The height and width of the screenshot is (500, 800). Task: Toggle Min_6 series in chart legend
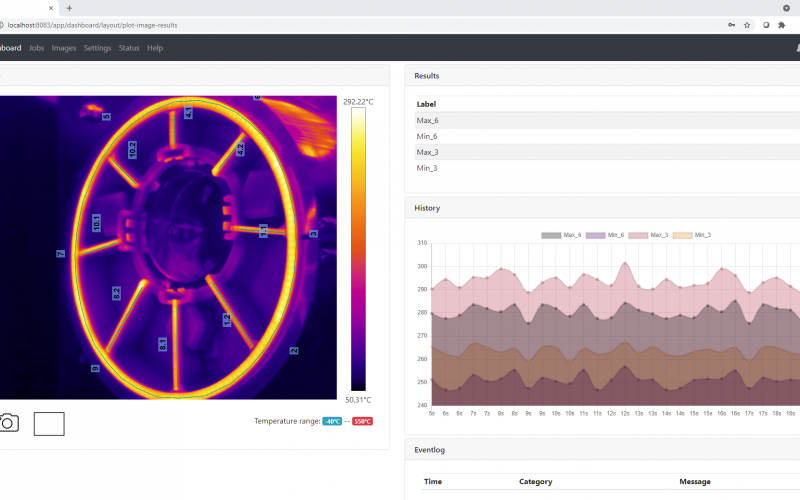point(605,235)
